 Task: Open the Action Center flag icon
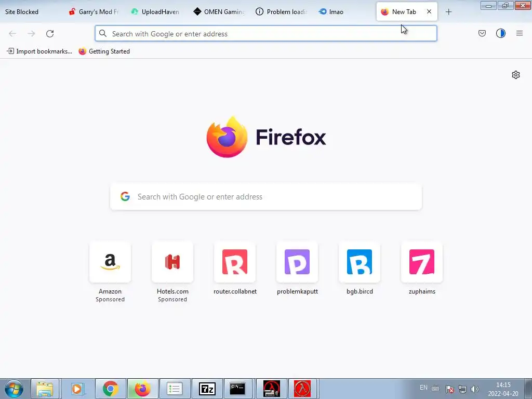pos(450,389)
